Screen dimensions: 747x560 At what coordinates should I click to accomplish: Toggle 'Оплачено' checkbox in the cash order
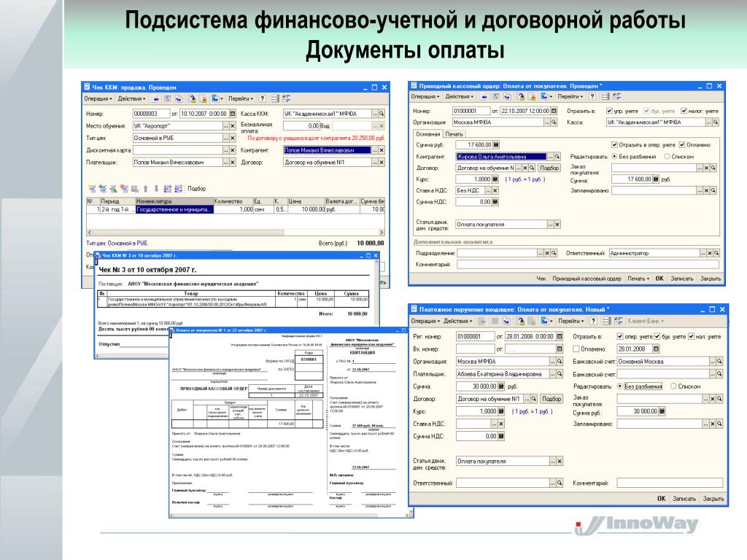click(682, 145)
